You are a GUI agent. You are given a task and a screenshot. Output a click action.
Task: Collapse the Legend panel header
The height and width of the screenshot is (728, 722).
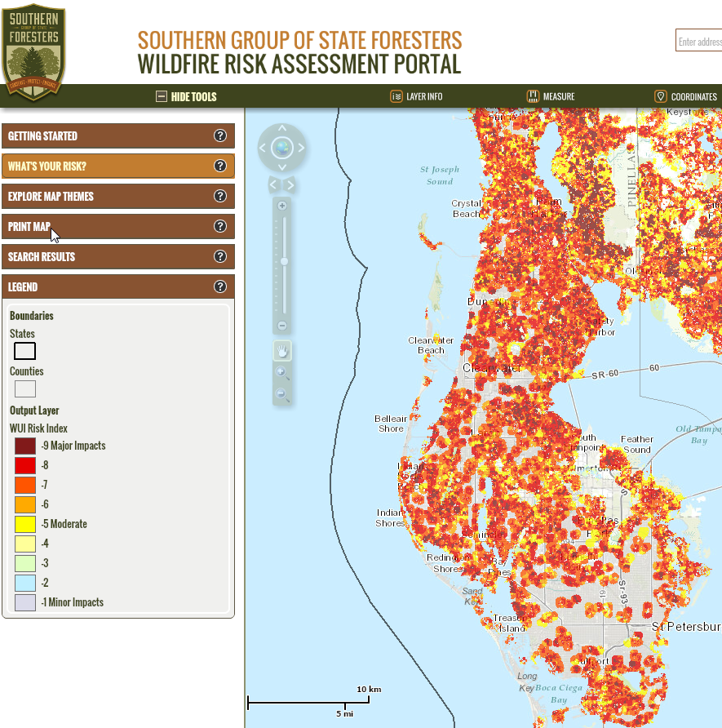click(118, 286)
